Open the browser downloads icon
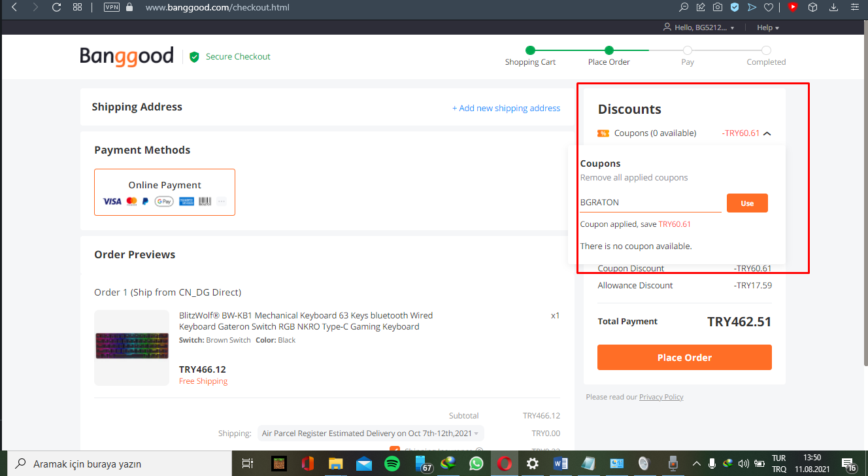The width and height of the screenshot is (868, 476). coord(833,8)
